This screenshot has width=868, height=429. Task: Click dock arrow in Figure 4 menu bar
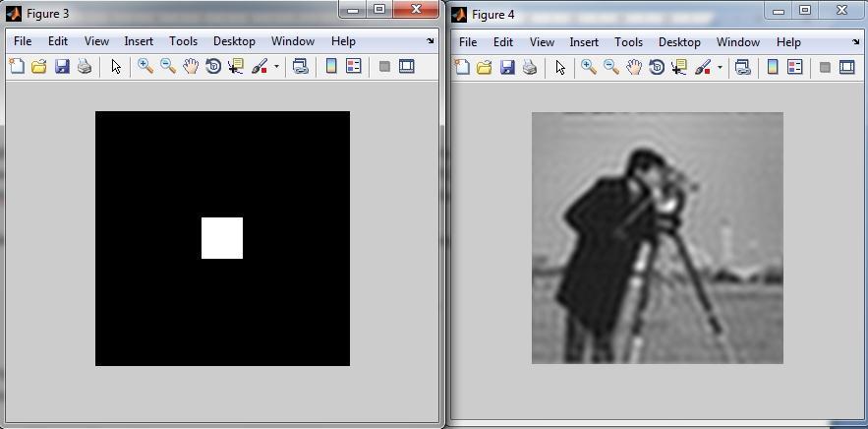tap(858, 42)
